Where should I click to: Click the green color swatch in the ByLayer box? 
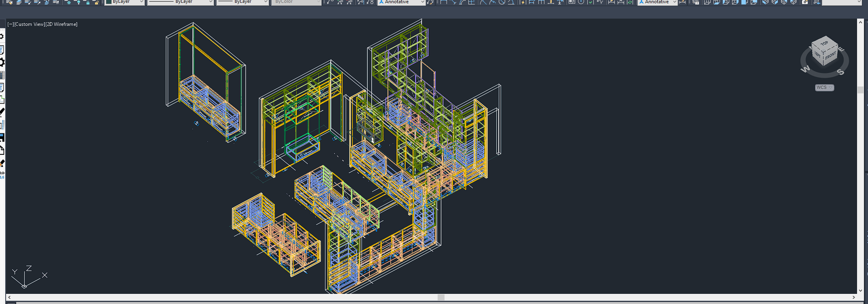109,2
